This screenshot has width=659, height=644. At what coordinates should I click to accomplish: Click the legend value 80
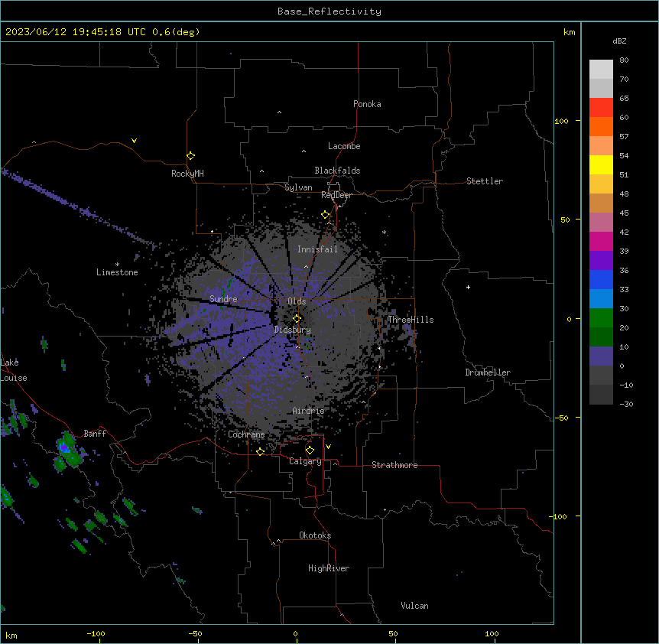tap(624, 60)
